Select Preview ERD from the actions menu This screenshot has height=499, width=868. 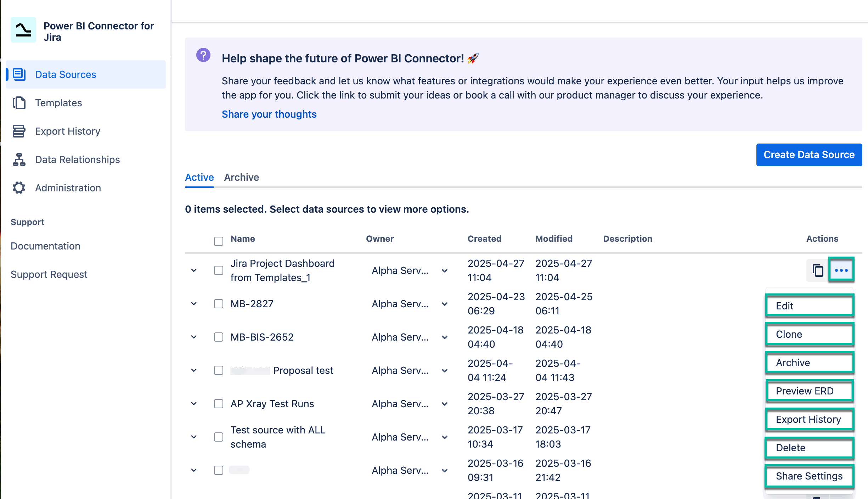[810, 391]
